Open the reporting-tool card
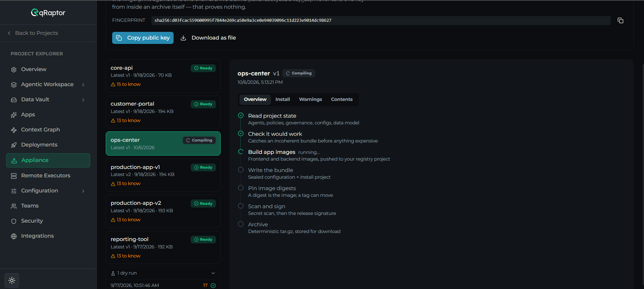 click(x=163, y=247)
